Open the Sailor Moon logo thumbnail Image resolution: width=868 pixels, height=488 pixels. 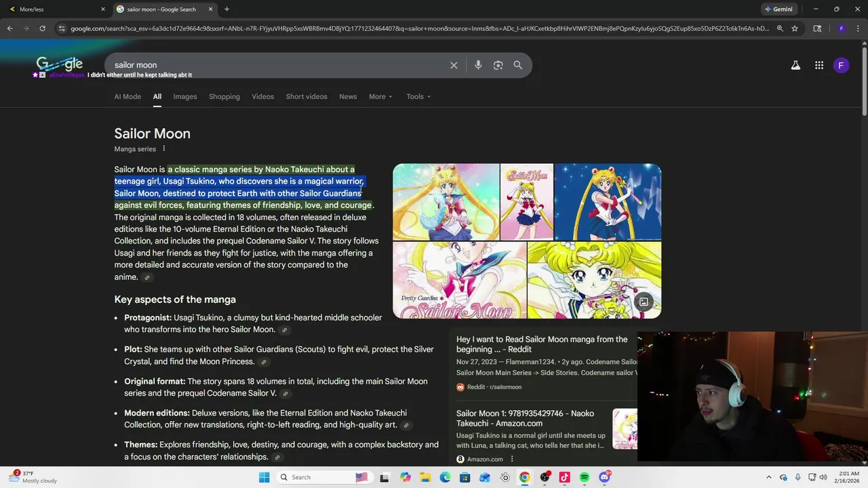[x=527, y=202]
